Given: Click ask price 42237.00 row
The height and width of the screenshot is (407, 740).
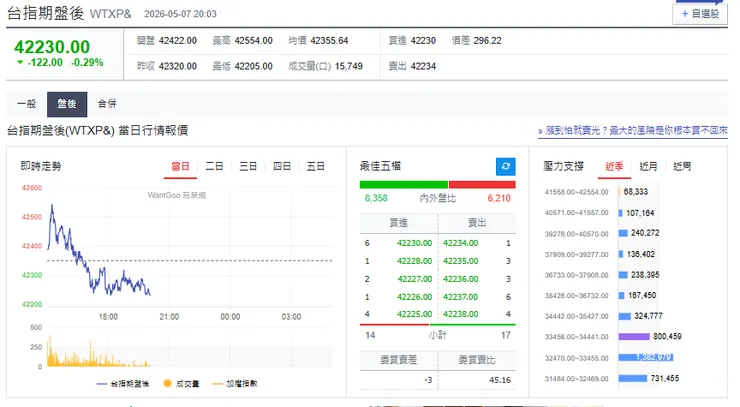Looking at the screenshot, I should click(x=460, y=297).
